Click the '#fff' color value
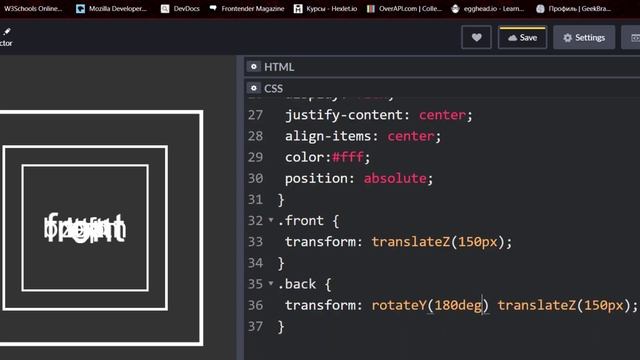This screenshot has width=640, height=360. [x=348, y=157]
